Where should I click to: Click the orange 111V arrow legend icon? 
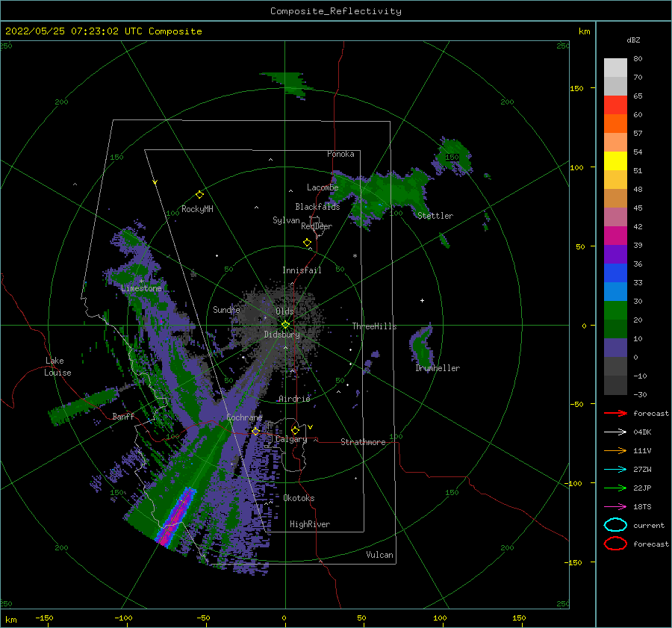point(615,450)
